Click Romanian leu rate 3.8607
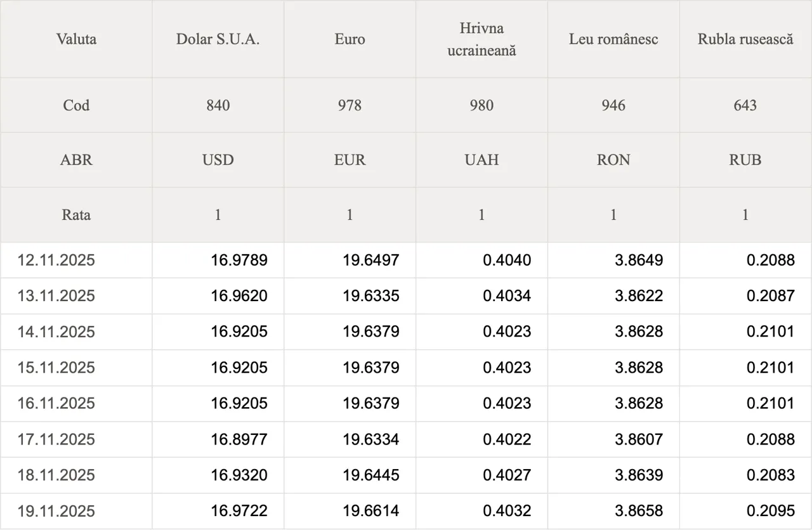Screen dimensions: 812x530 pyautogui.click(x=639, y=439)
